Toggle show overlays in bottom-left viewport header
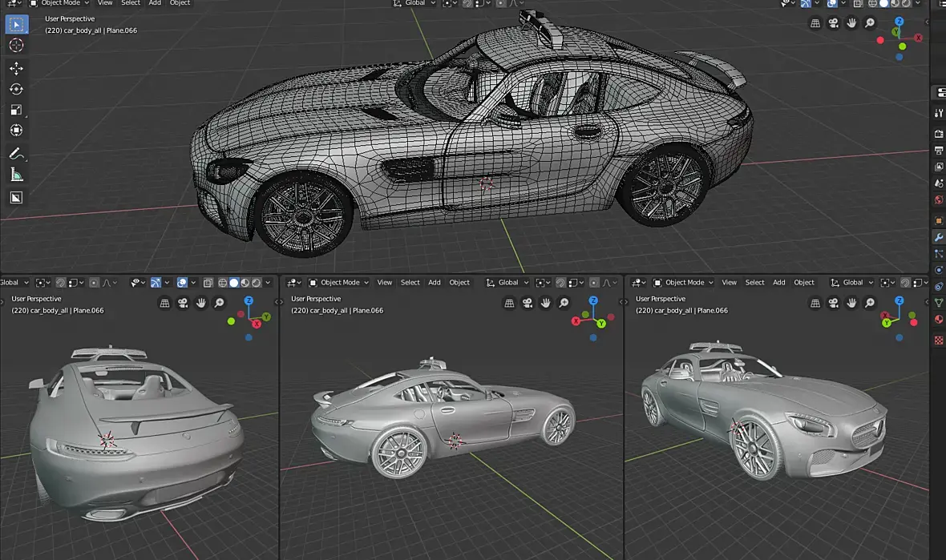Viewport: 946px width, 560px height. click(x=182, y=282)
